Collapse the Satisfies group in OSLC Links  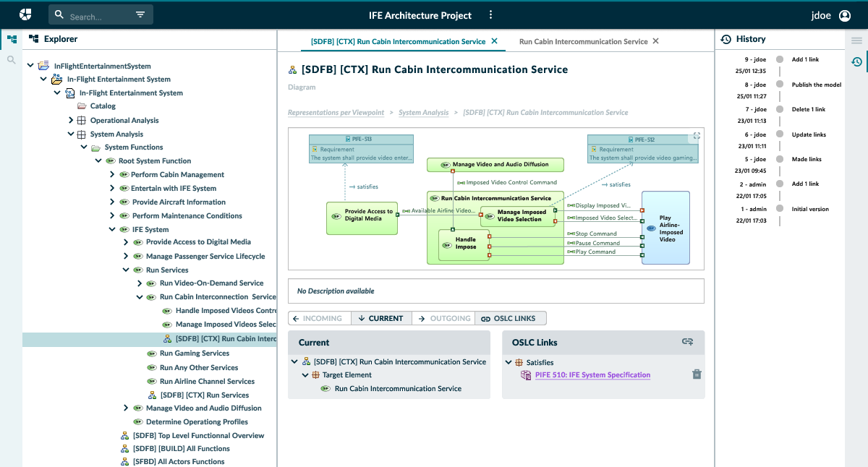(x=509, y=363)
